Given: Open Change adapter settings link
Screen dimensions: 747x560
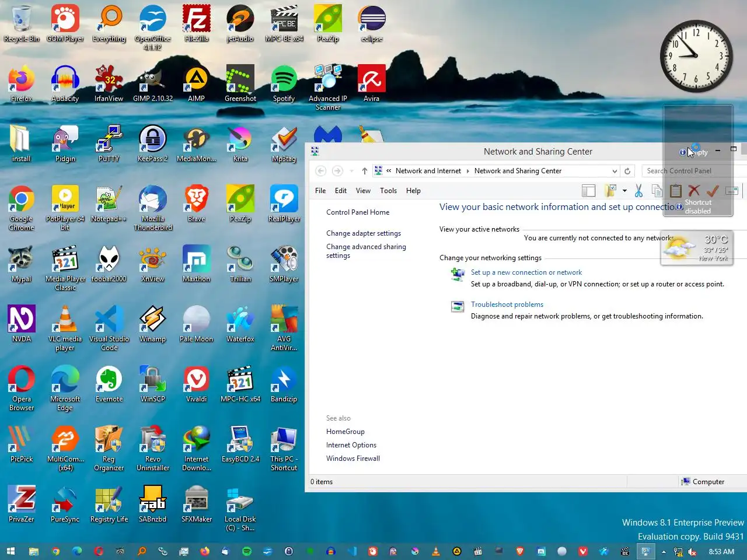Looking at the screenshot, I should coord(364,233).
